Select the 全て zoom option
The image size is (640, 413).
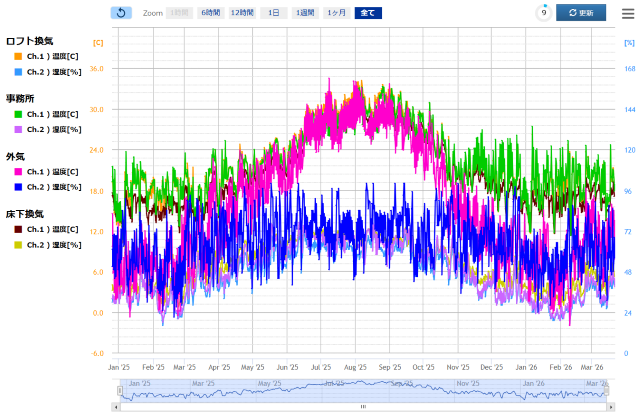click(x=368, y=13)
